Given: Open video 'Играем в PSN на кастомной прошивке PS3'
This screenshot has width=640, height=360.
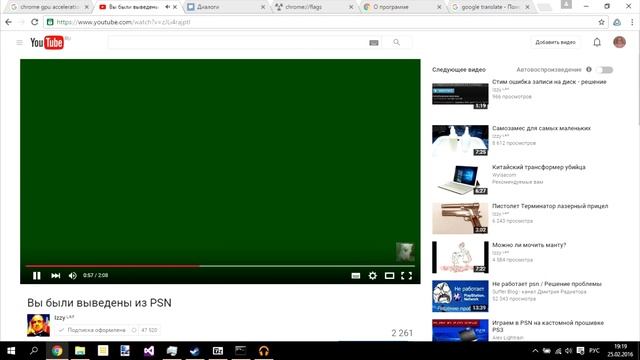Looking at the screenshot, I should coord(548,326).
